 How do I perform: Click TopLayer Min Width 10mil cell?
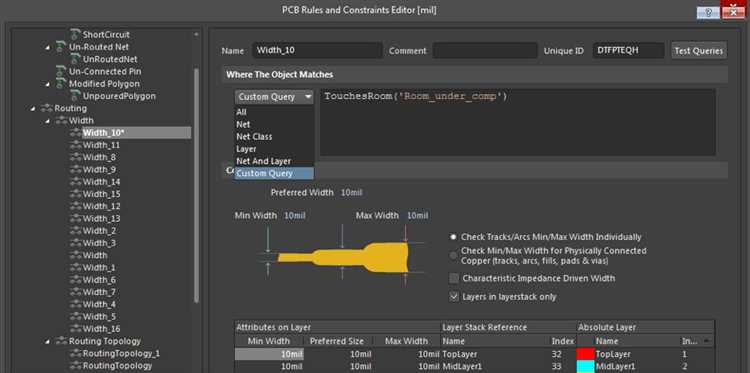pyautogui.click(x=269, y=354)
